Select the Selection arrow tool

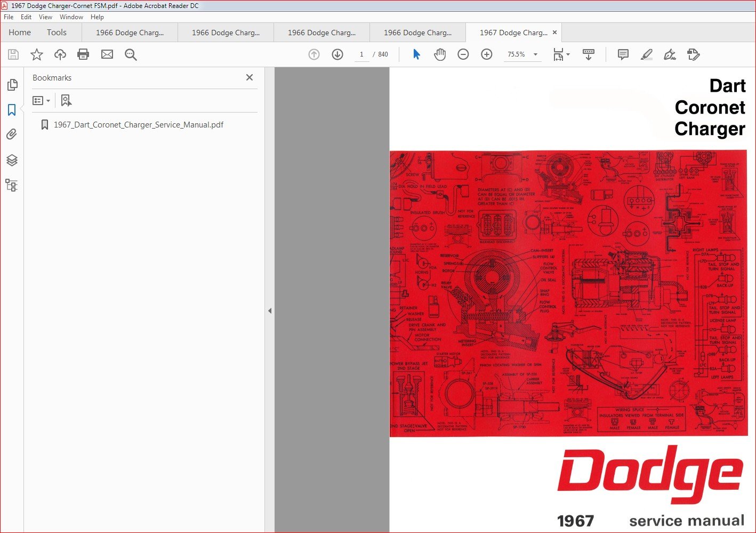pos(416,54)
